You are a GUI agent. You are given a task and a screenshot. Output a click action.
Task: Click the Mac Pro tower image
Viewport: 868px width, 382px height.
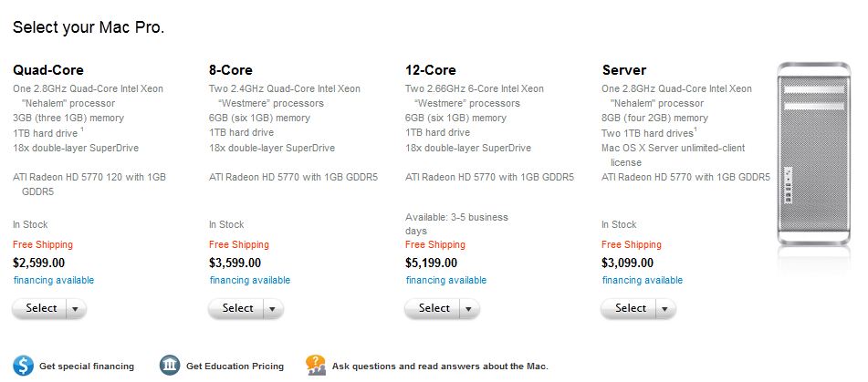tap(813, 154)
